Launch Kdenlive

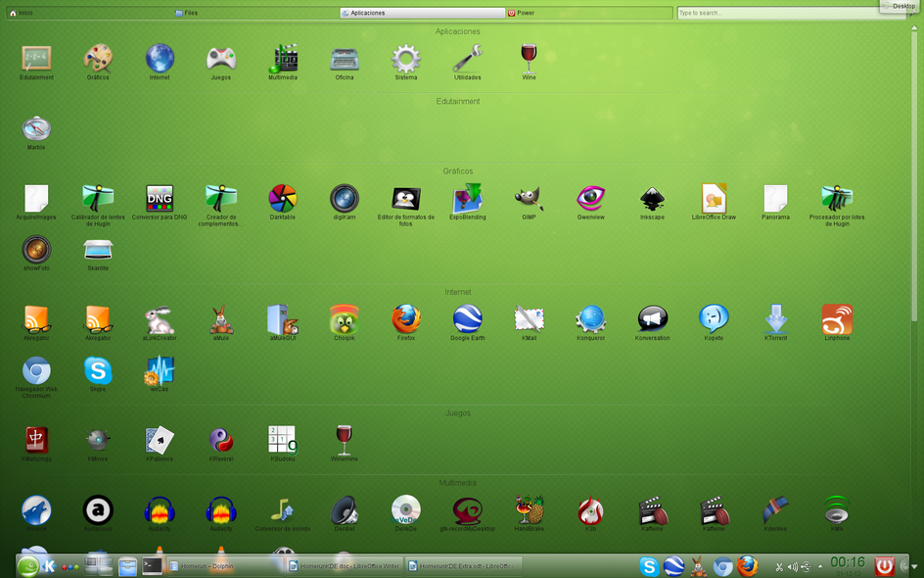pyautogui.click(x=775, y=513)
